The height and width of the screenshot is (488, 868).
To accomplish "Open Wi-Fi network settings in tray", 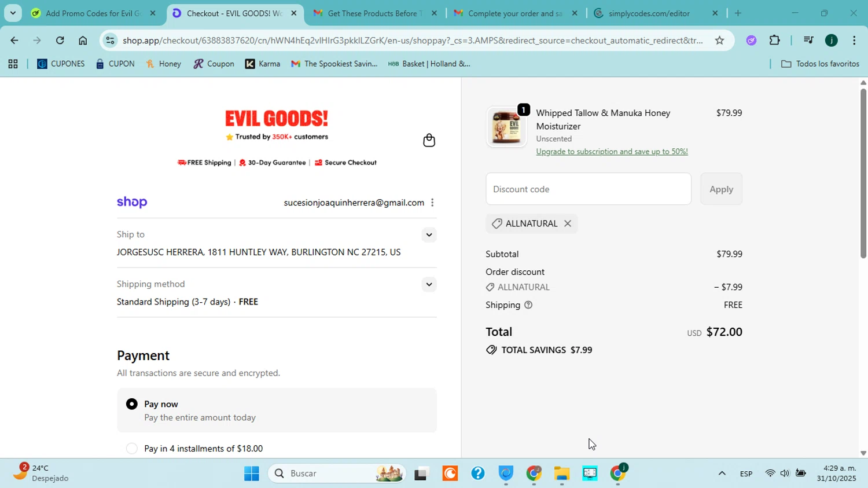I will tap(770, 474).
